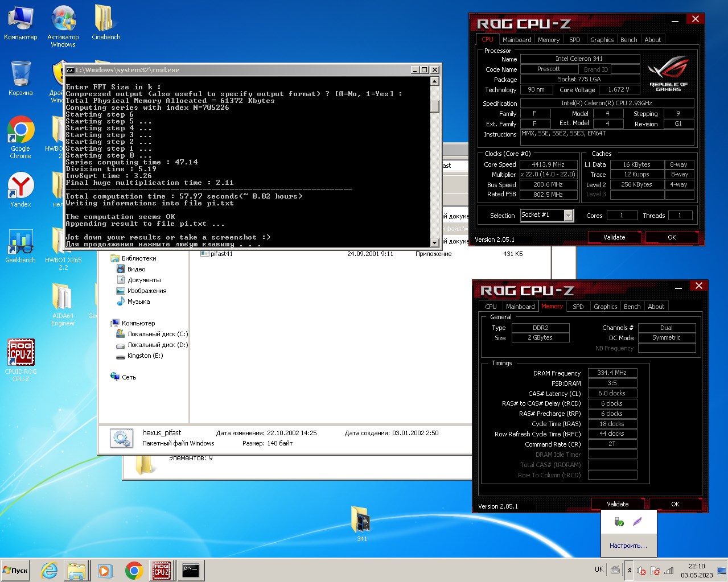The height and width of the screenshot is (582, 728).
Task: Click Validate in the lower CPU-Z Memory window
Action: point(618,504)
